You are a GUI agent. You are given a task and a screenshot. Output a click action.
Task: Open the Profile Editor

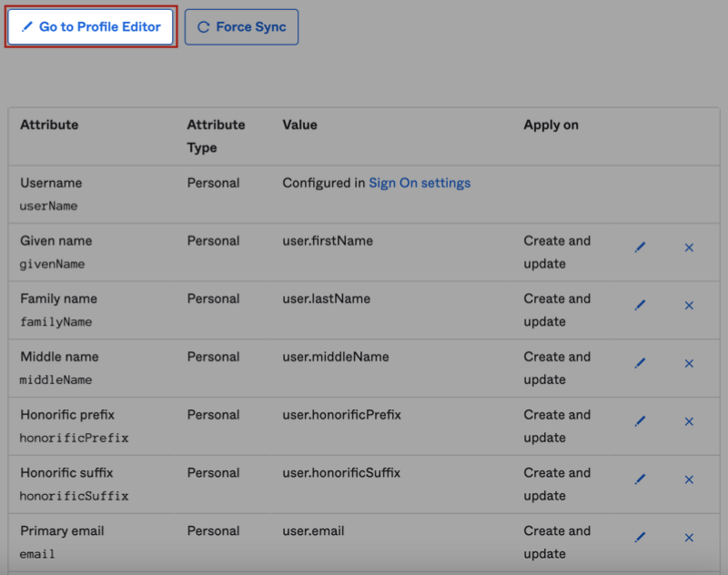90,26
